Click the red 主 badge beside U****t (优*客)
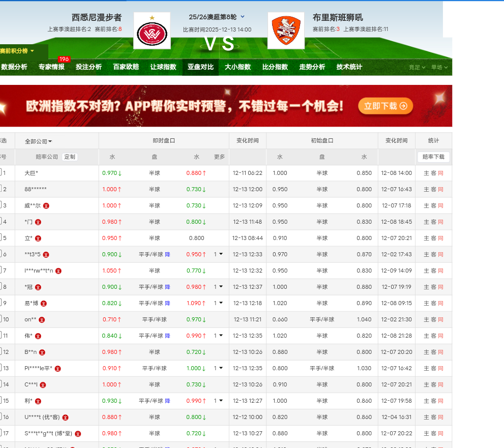This screenshot has width=504, height=448. point(65,417)
